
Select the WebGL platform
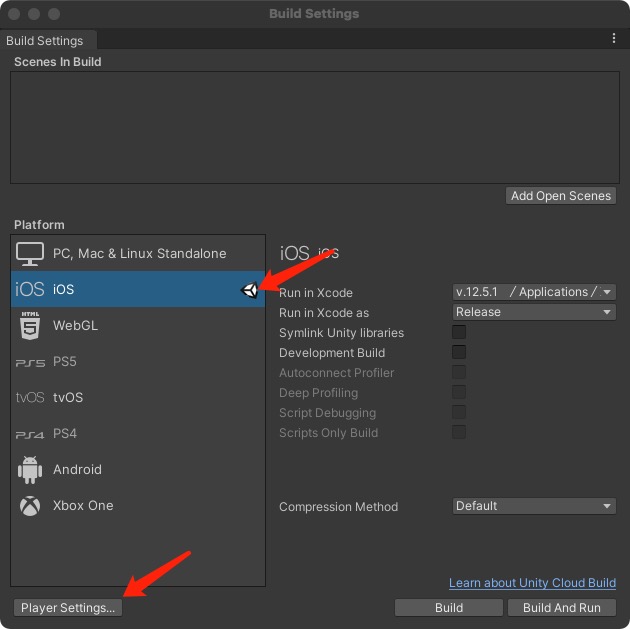click(x=138, y=325)
